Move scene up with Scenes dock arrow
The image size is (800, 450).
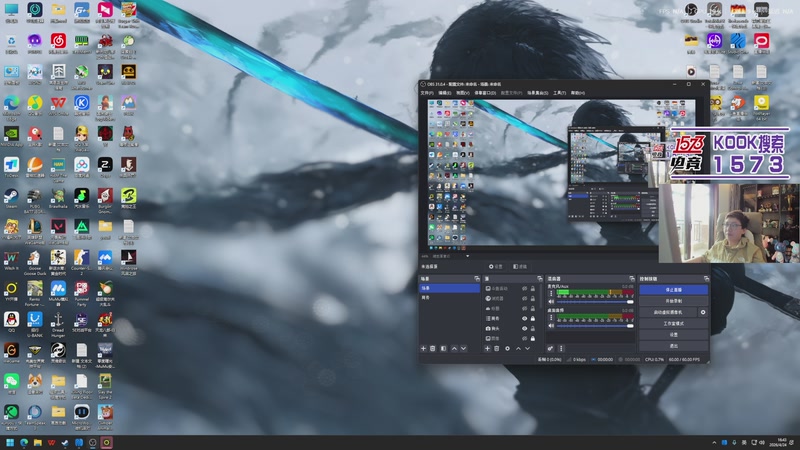[x=454, y=348]
